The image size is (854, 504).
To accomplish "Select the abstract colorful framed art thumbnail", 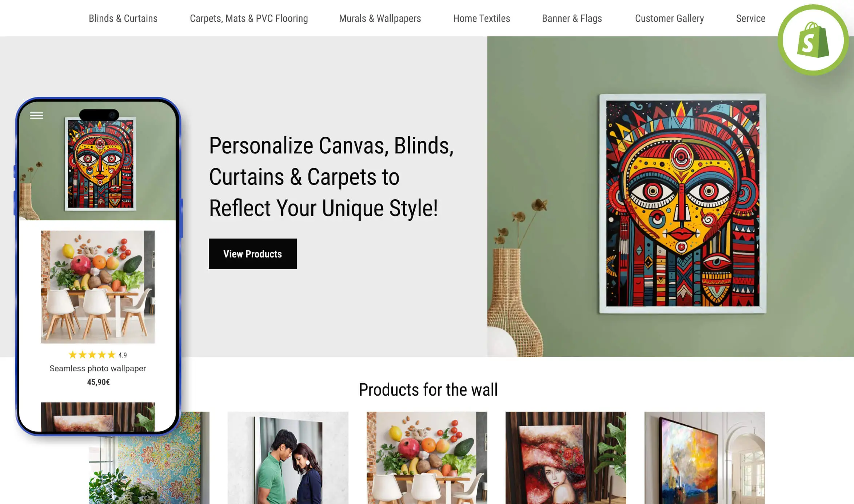I will pyautogui.click(x=705, y=458).
